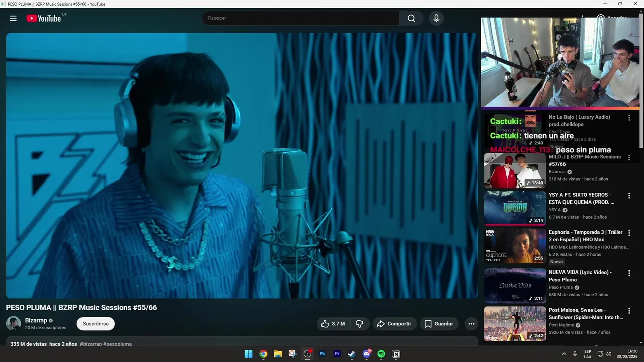The width and height of the screenshot is (644, 362).
Task: Open Photoshop from the taskbar
Action: click(322, 354)
